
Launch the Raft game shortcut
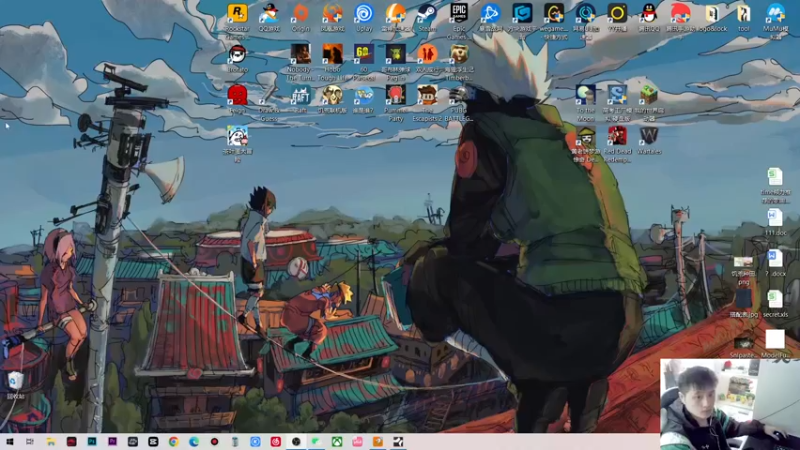coord(301,95)
